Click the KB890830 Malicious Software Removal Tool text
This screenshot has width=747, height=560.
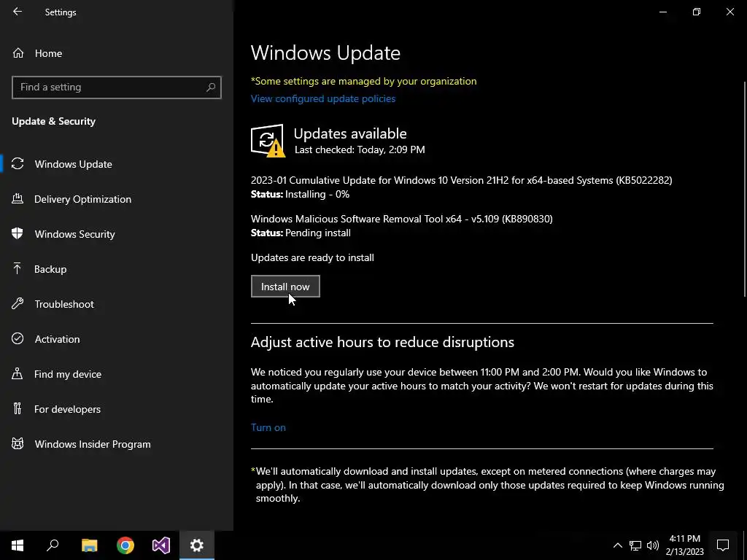pos(402,219)
